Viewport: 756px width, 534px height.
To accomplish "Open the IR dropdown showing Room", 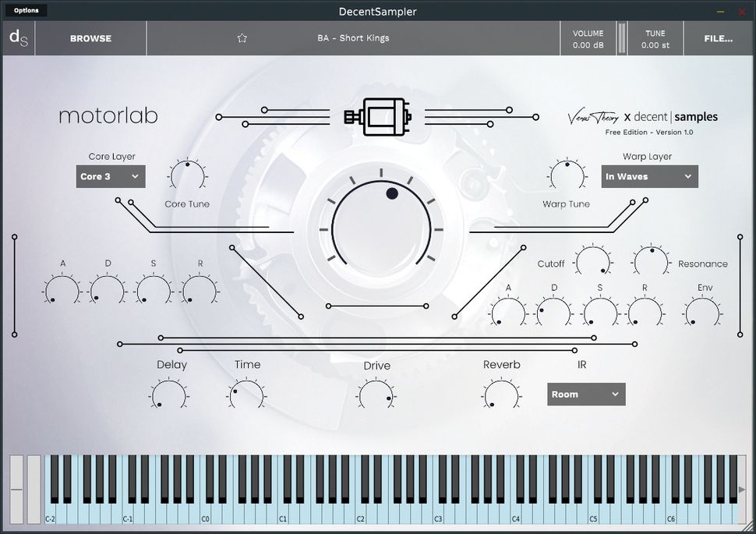I will [585, 394].
